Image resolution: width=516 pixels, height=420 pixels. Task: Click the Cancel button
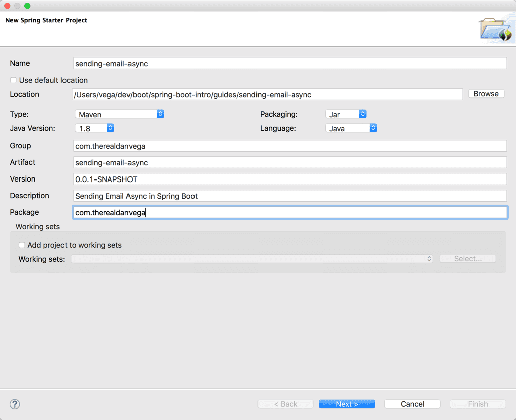[412, 404]
